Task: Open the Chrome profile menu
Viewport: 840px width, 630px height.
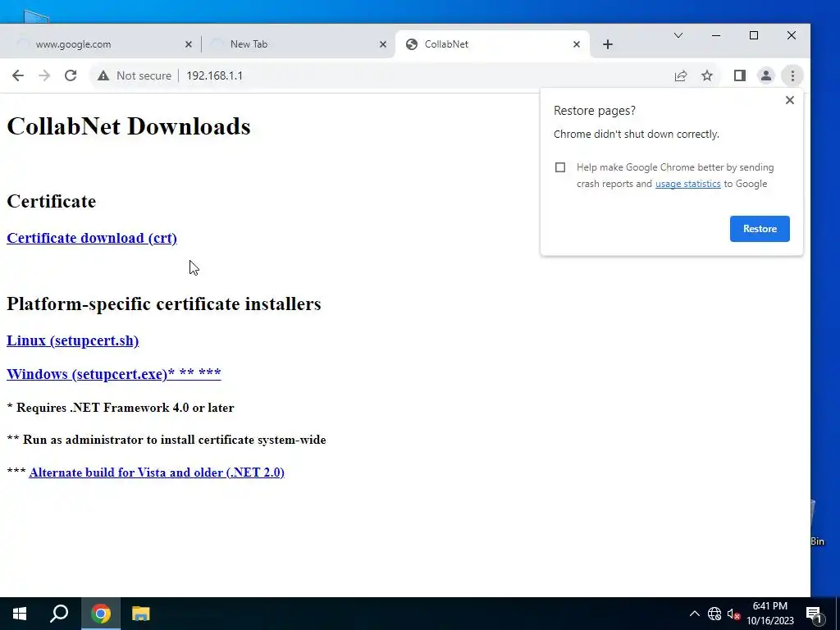Action: pyautogui.click(x=766, y=75)
